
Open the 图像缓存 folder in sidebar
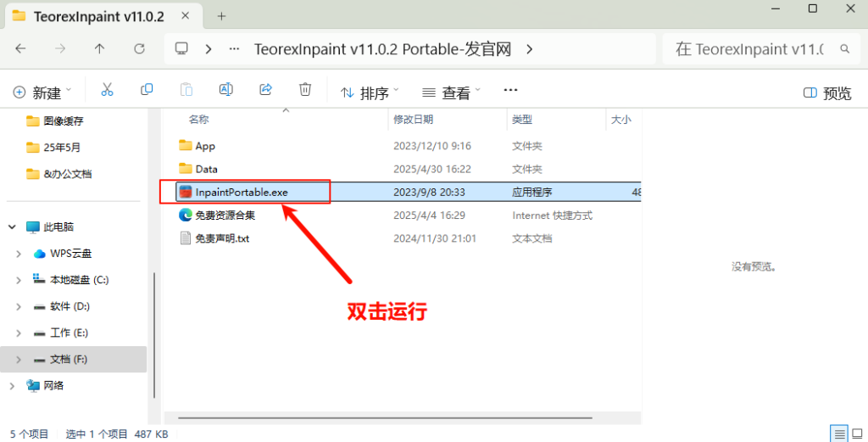coord(63,120)
